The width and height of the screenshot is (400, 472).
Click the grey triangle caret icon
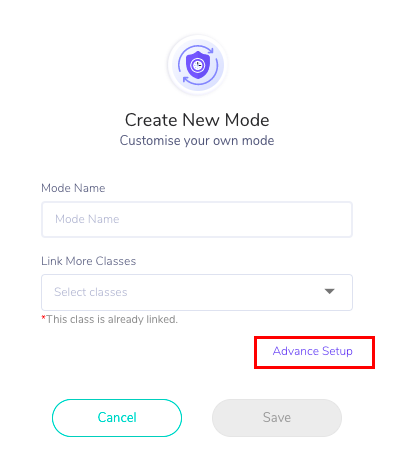tap(329, 291)
